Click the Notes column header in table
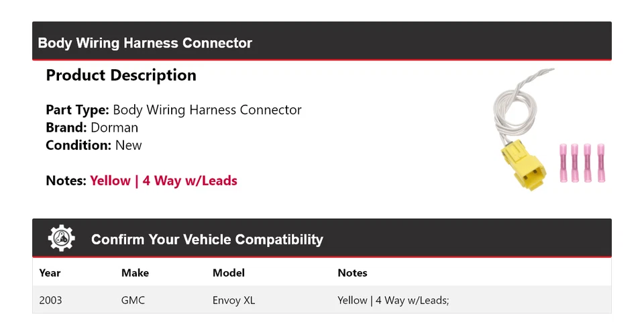 point(352,273)
